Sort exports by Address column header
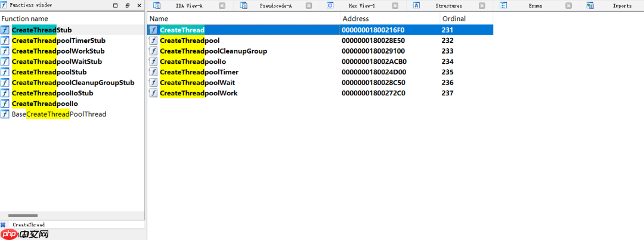 (x=390, y=19)
